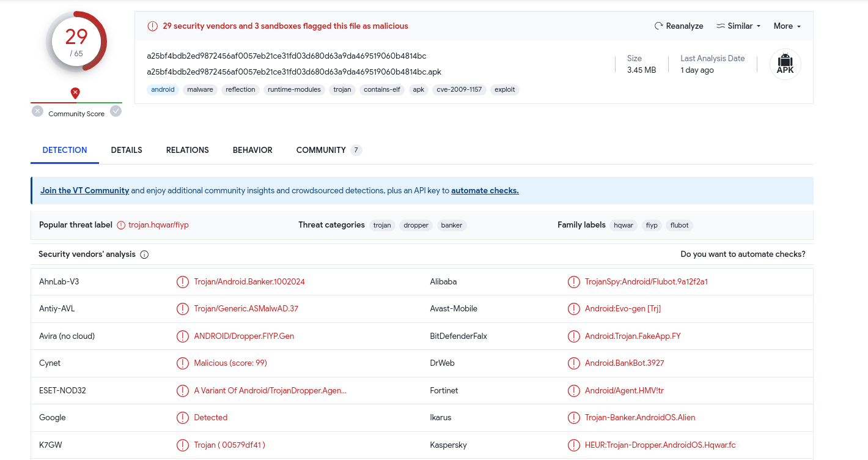The height and width of the screenshot is (460, 868).
Task: Click the runtime-modules tag
Action: (x=294, y=90)
